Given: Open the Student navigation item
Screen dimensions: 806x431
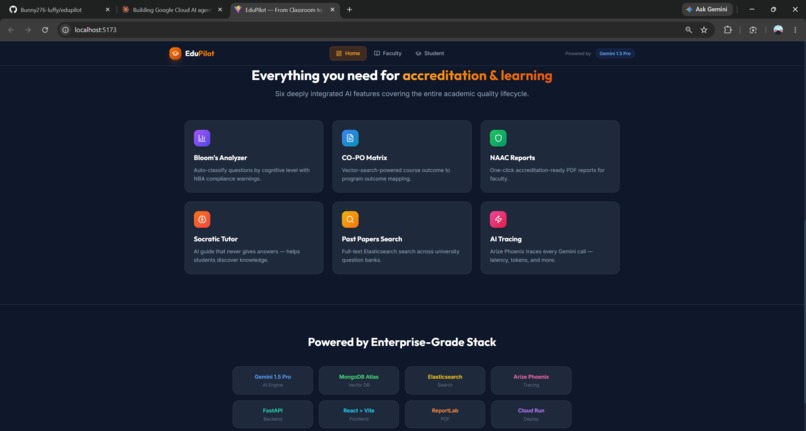Looking at the screenshot, I should tap(430, 53).
